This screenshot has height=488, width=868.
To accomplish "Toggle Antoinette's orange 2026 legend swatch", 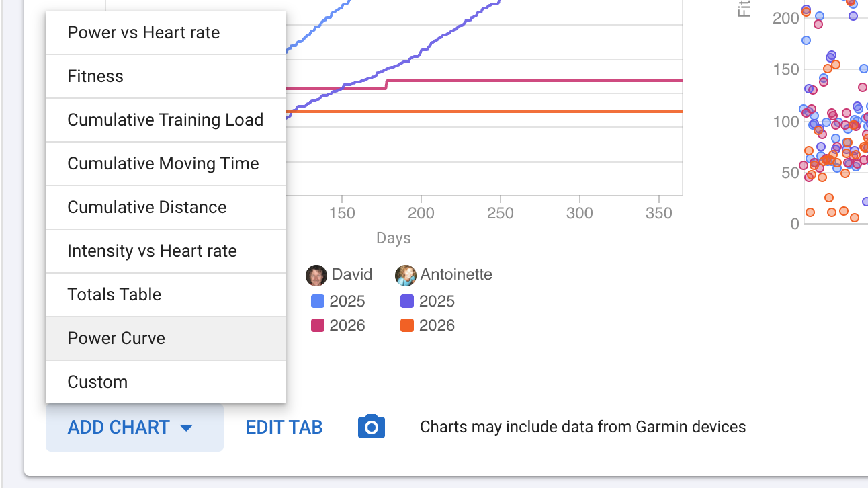I will (406, 325).
